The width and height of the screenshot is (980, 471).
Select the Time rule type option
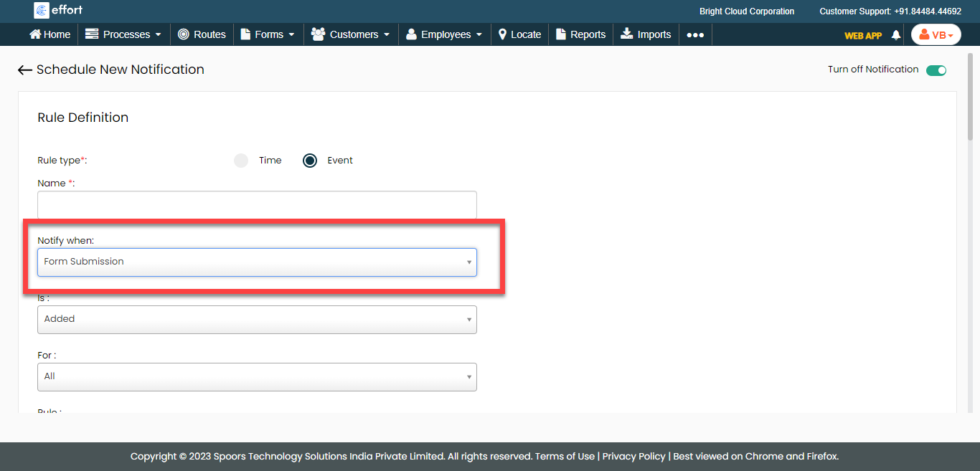240,160
